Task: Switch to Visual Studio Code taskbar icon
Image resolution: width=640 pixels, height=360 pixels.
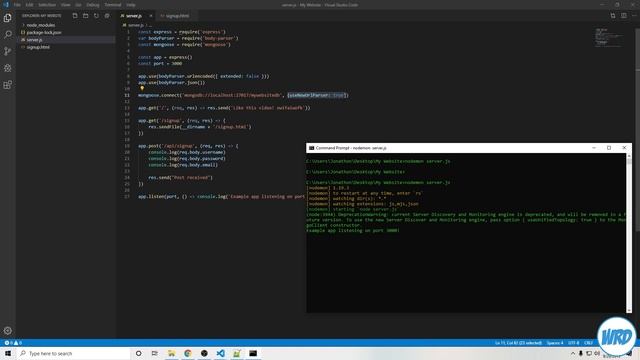Action: coord(220,353)
